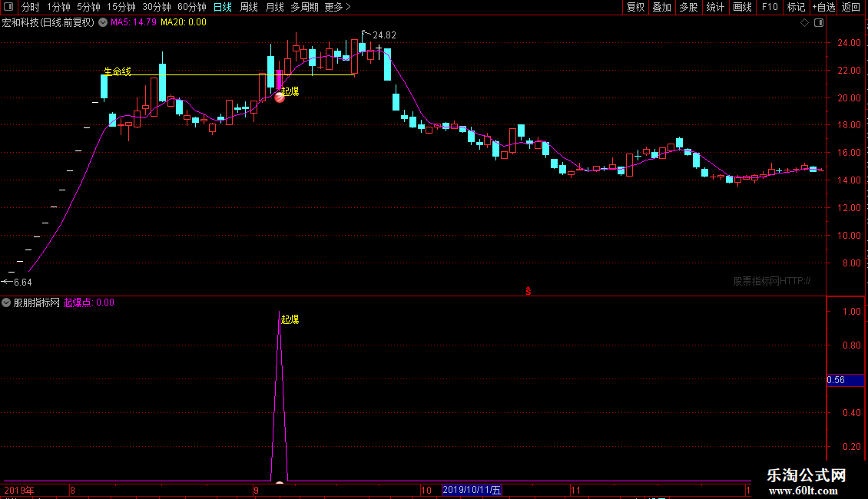Viewport: 868px width, 499px height.
Task: Click month 9 on time axis
Action: pos(256,490)
